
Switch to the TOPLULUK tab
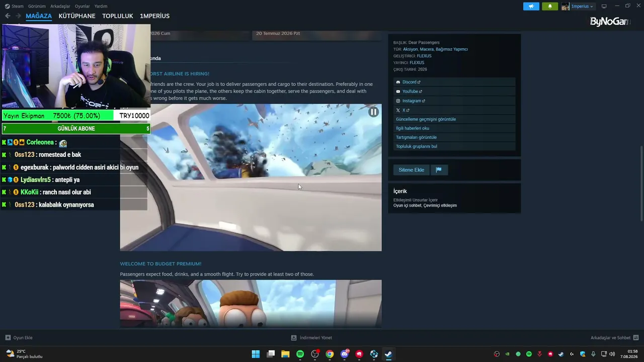pos(118,16)
